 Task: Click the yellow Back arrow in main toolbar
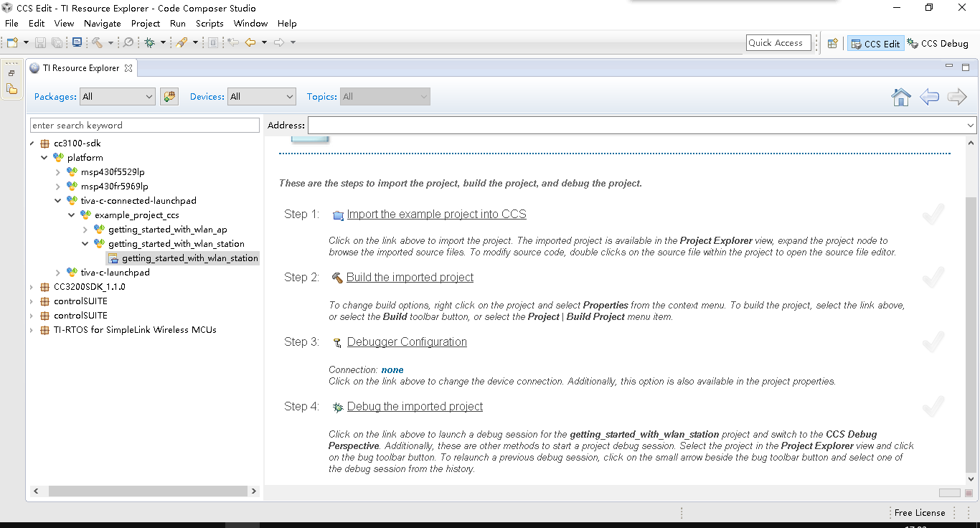tap(250, 43)
